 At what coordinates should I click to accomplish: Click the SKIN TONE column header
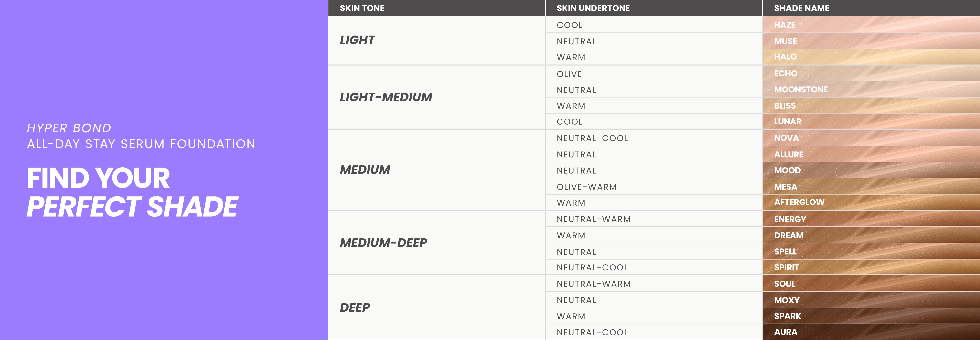[x=362, y=8]
